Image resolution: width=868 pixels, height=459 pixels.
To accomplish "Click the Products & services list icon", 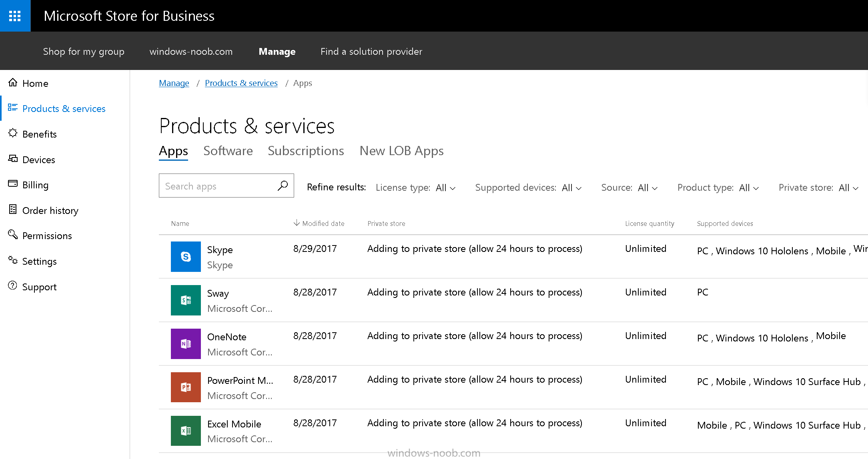I will (x=13, y=108).
